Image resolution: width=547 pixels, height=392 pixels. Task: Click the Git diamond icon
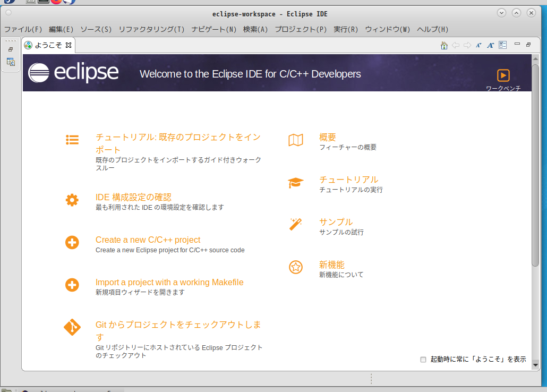(72, 327)
